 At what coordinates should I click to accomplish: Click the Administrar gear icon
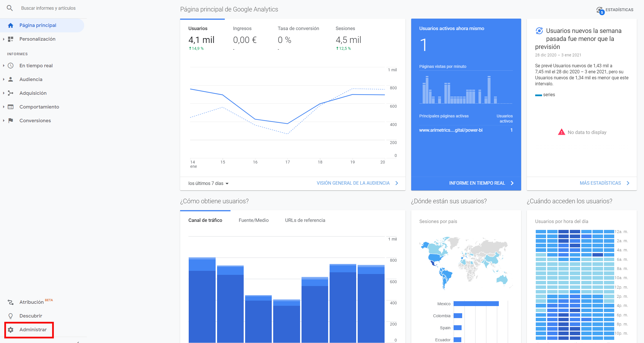[11, 330]
